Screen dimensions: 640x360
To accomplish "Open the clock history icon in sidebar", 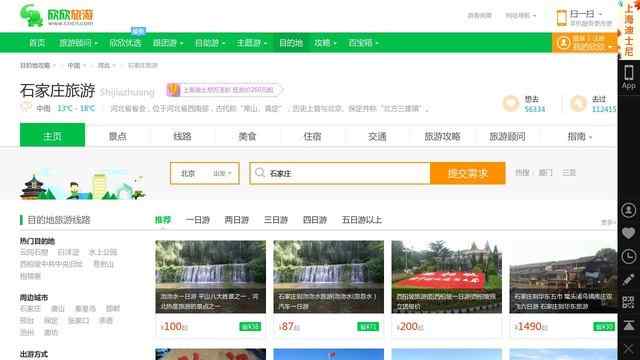I will click(x=629, y=256).
